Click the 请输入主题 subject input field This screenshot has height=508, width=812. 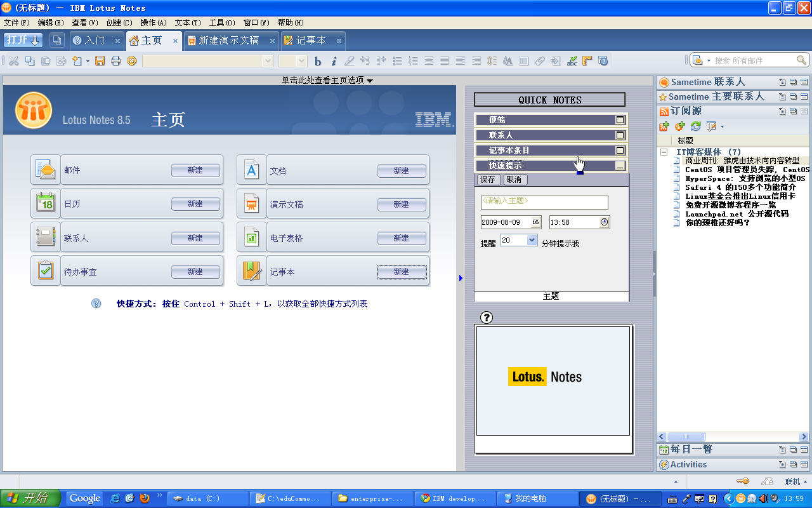coord(544,202)
